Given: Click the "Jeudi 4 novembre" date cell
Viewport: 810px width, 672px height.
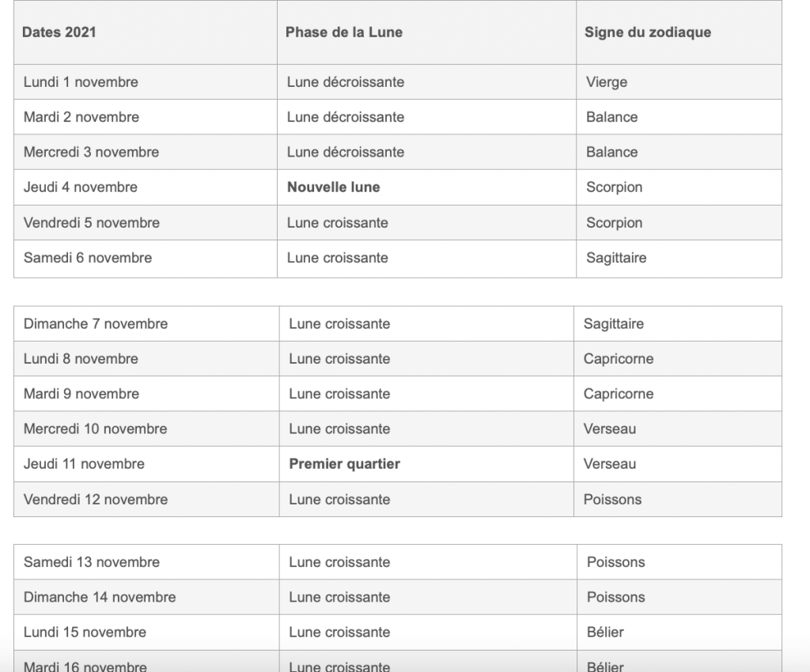Looking at the screenshot, I should (x=81, y=187).
